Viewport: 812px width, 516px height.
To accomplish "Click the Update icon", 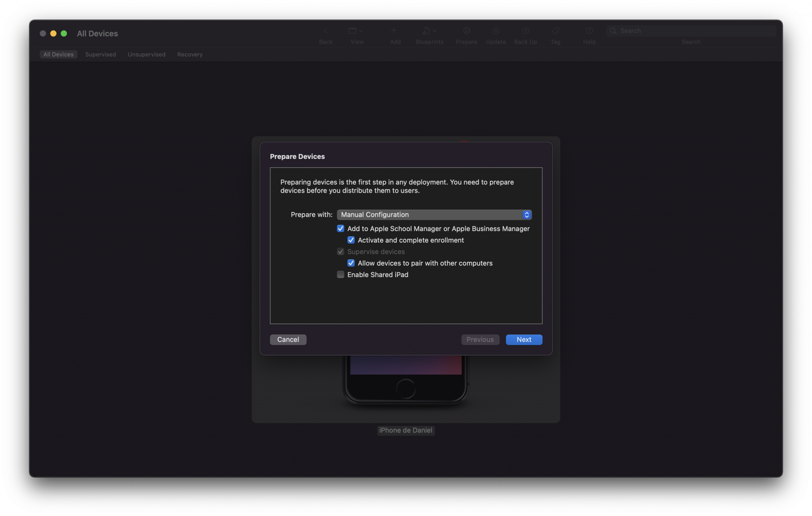I will [495, 31].
